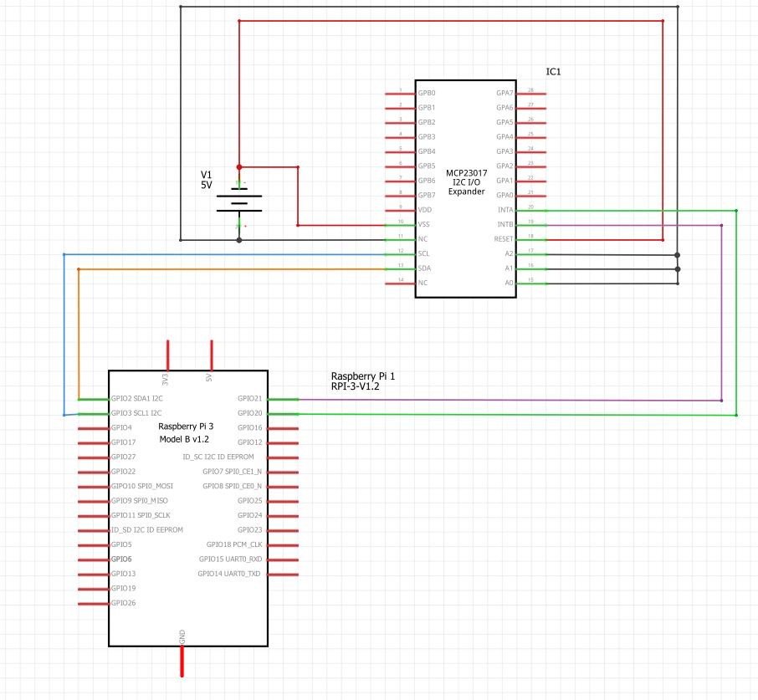
Task: Click the INTA pin label
Action: pyautogui.click(x=505, y=210)
